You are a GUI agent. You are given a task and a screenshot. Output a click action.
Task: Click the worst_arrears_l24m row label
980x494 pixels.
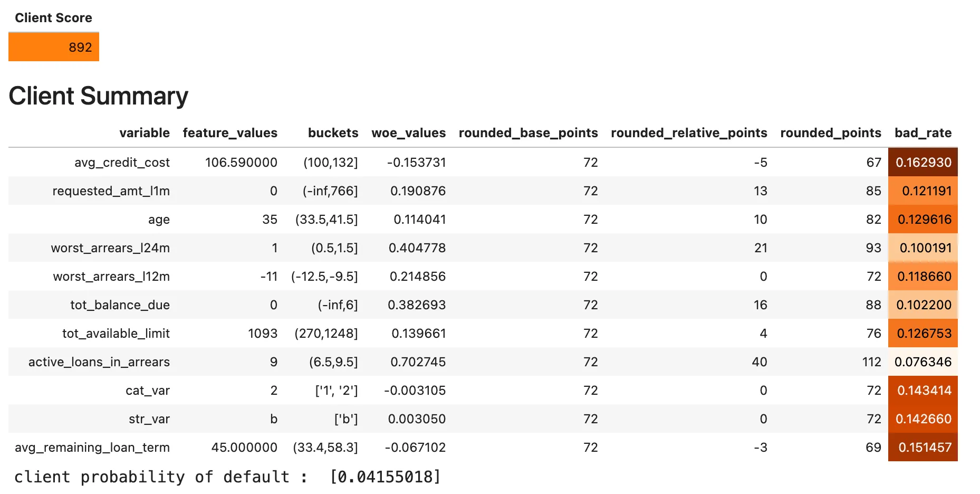click(x=110, y=248)
